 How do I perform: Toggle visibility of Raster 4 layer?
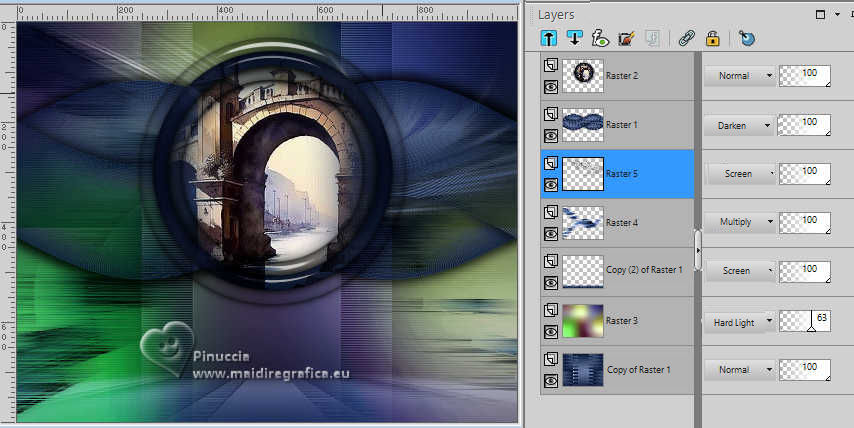tap(551, 234)
